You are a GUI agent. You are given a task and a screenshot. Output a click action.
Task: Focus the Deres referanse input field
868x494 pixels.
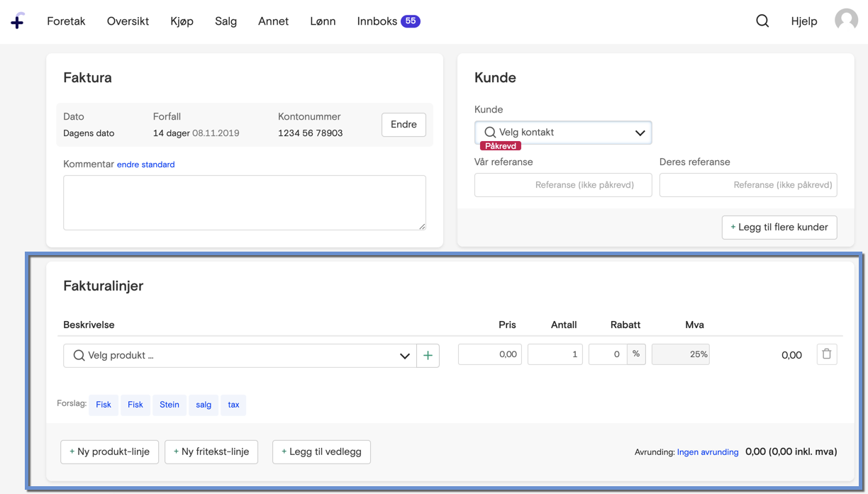coord(748,185)
